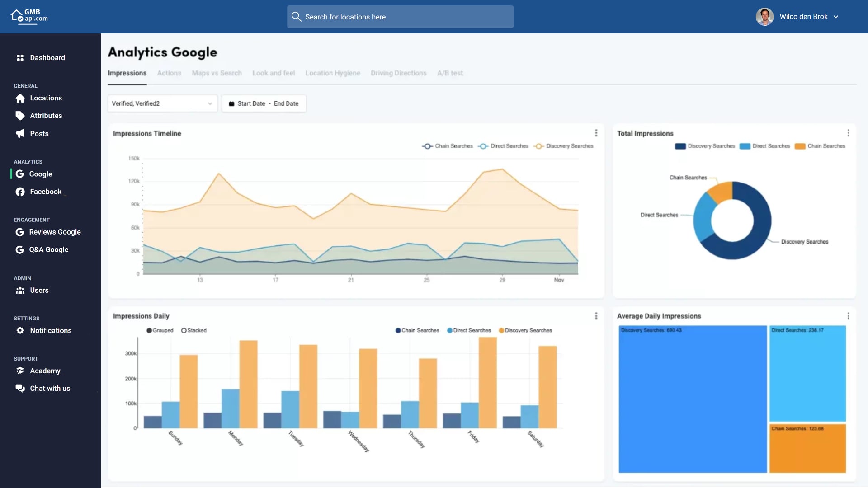Open Facebook analytics from sidebar icon

point(20,192)
